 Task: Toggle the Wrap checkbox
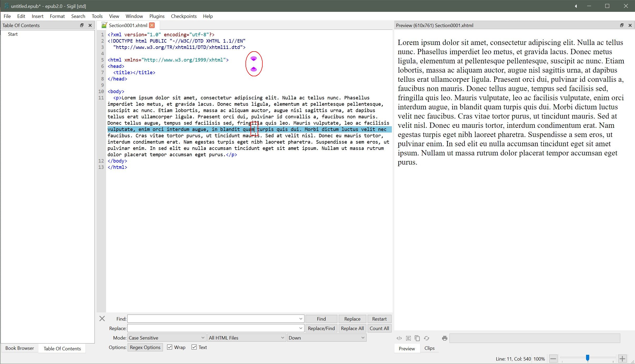click(170, 347)
